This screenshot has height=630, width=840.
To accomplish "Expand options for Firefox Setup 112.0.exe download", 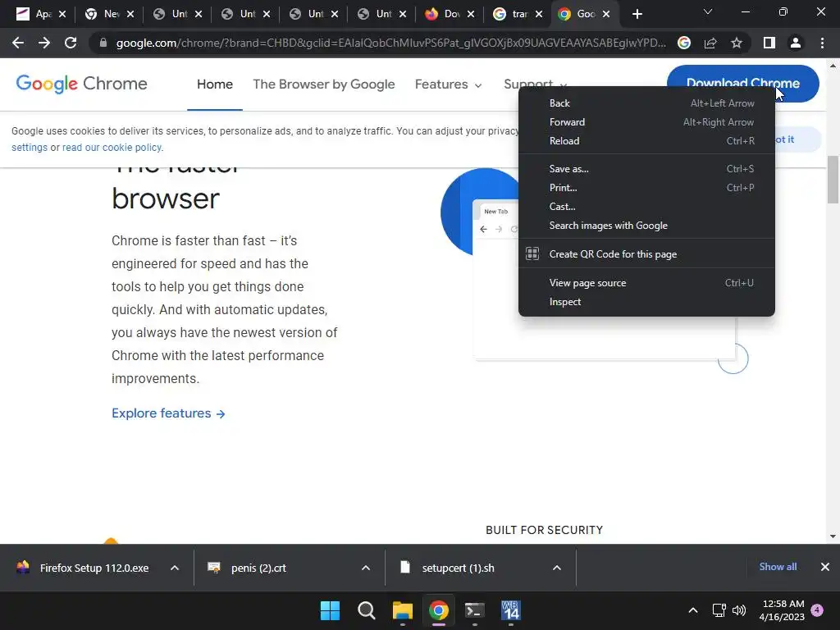I will coord(175,568).
